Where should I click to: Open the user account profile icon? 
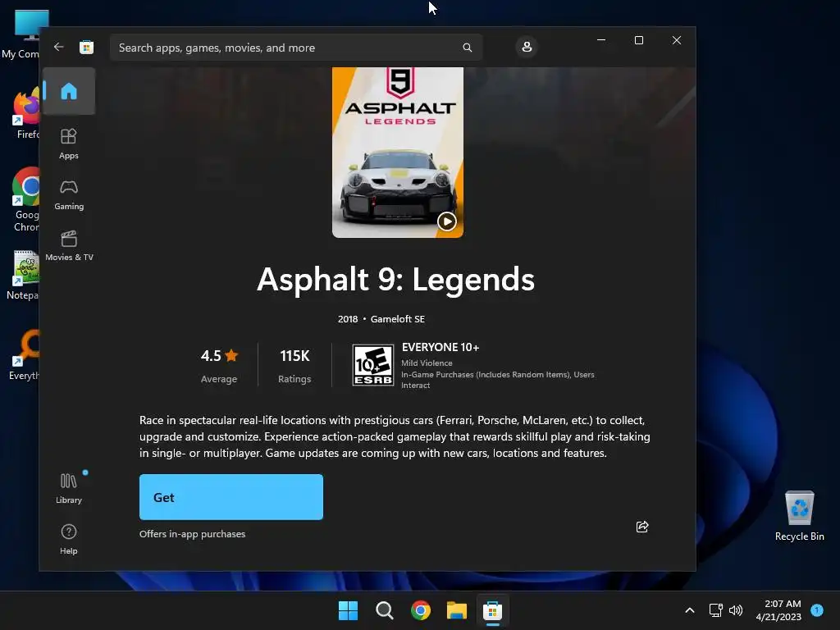(527, 47)
